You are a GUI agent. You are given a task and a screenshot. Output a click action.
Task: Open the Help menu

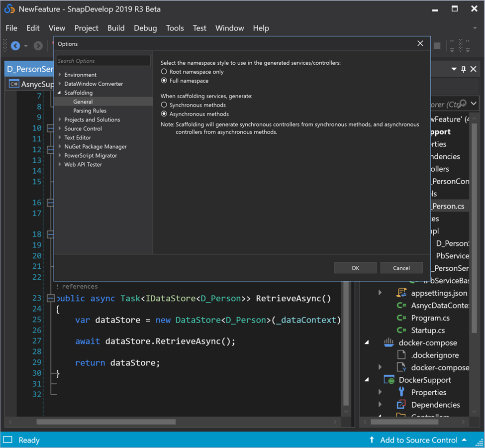click(x=261, y=28)
